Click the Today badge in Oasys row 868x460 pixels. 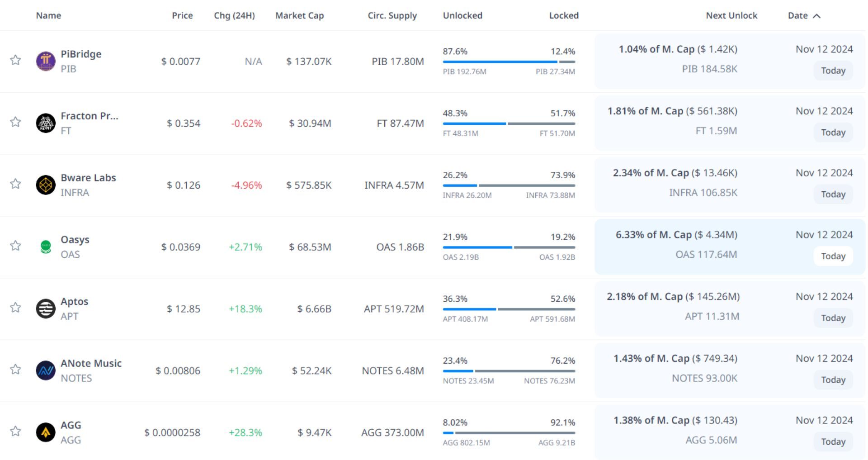coord(833,256)
